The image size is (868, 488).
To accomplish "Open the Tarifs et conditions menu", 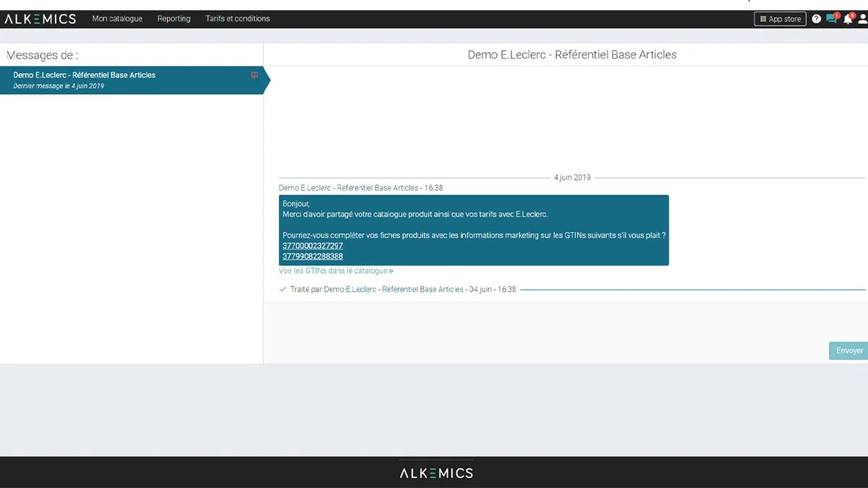I will pyautogui.click(x=237, y=19).
